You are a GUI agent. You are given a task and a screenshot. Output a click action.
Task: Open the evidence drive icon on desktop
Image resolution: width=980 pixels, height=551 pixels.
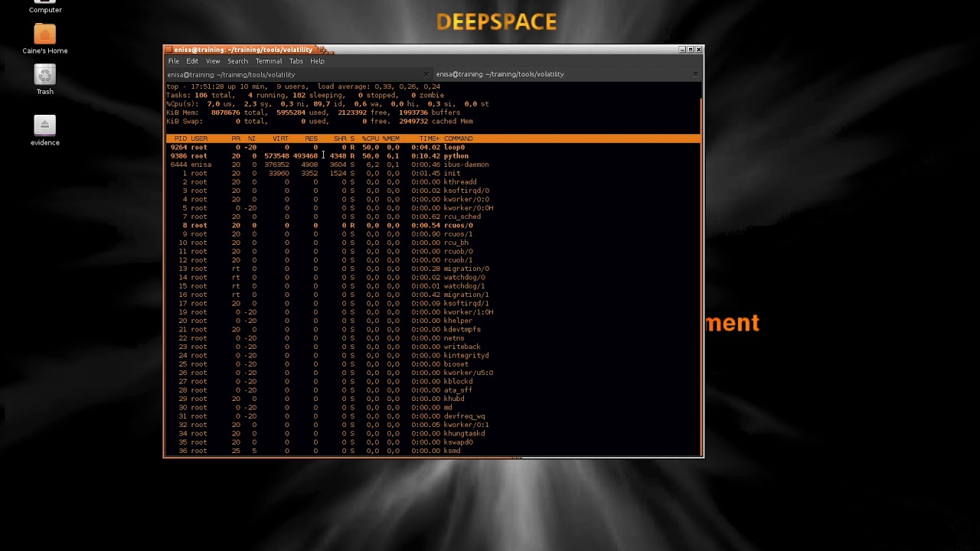[x=45, y=131]
